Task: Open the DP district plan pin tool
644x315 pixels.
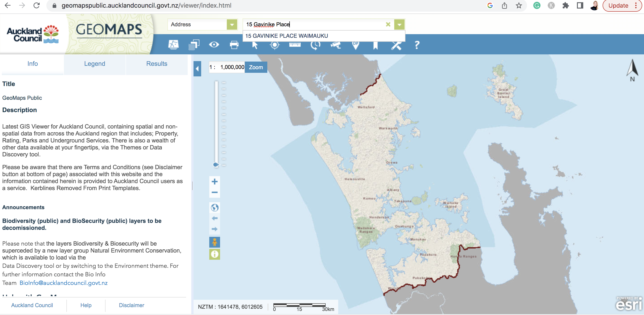Action: [x=356, y=45]
